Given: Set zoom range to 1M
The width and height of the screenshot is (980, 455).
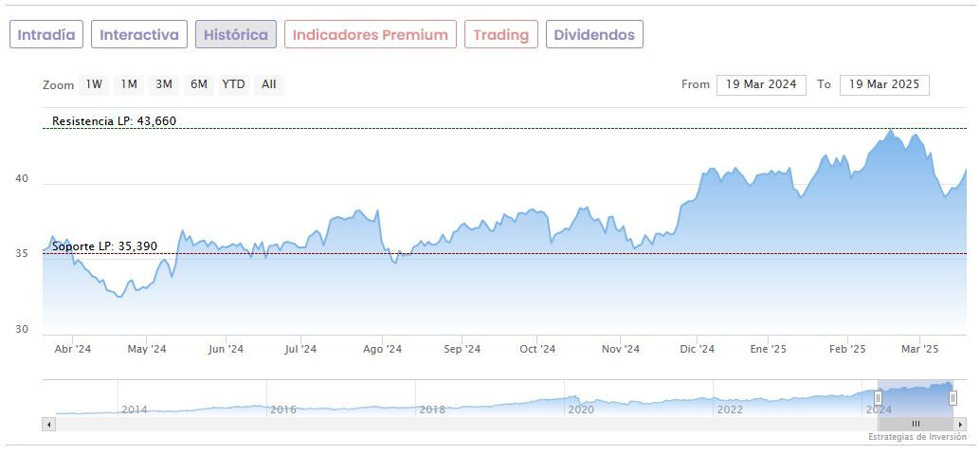Looking at the screenshot, I should [x=129, y=84].
